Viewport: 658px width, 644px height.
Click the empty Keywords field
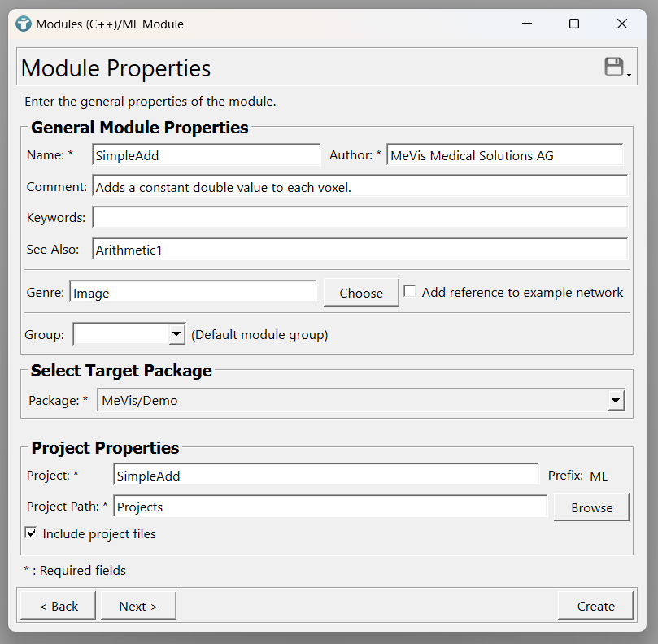coord(360,217)
